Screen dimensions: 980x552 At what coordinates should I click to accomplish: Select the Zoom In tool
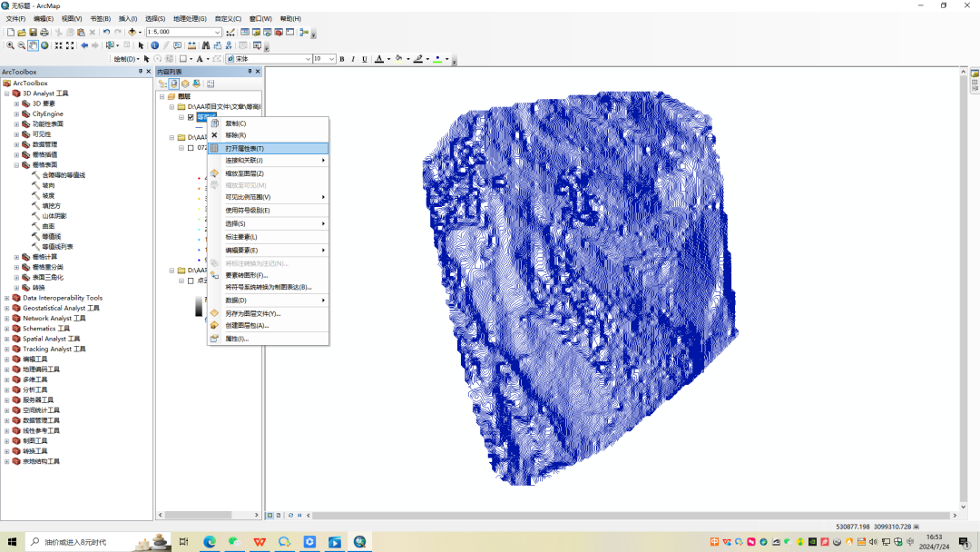click(11, 45)
